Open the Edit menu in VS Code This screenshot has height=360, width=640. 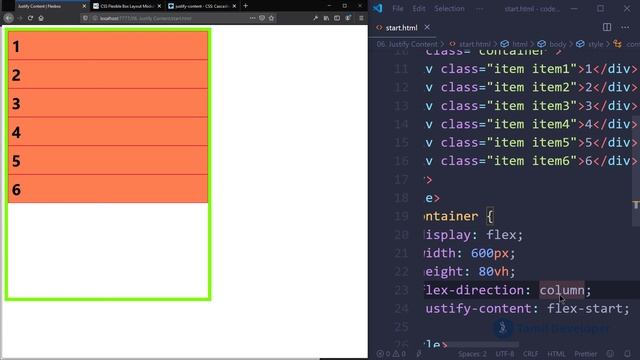click(419, 9)
